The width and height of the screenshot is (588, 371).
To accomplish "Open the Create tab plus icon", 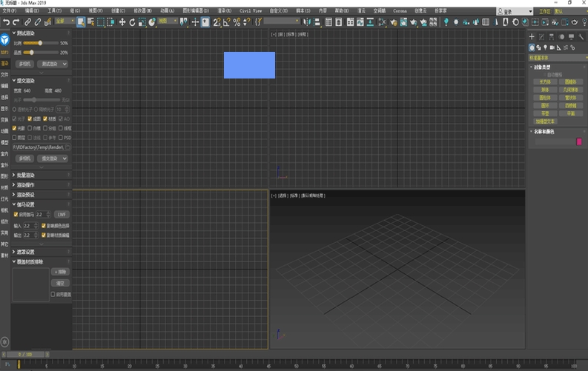I will coord(532,36).
